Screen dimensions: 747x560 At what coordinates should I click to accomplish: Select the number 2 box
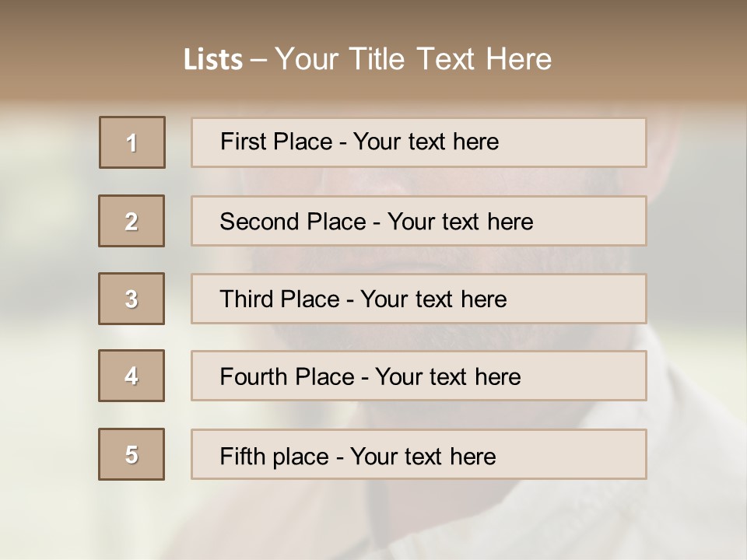click(x=132, y=221)
